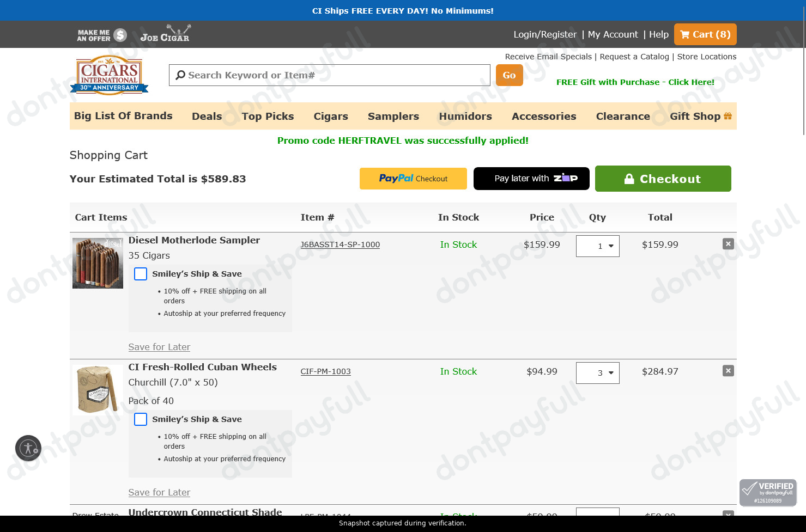Screen dimensions: 806x532
Task: Open the Accessories menu
Action: [x=544, y=116]
